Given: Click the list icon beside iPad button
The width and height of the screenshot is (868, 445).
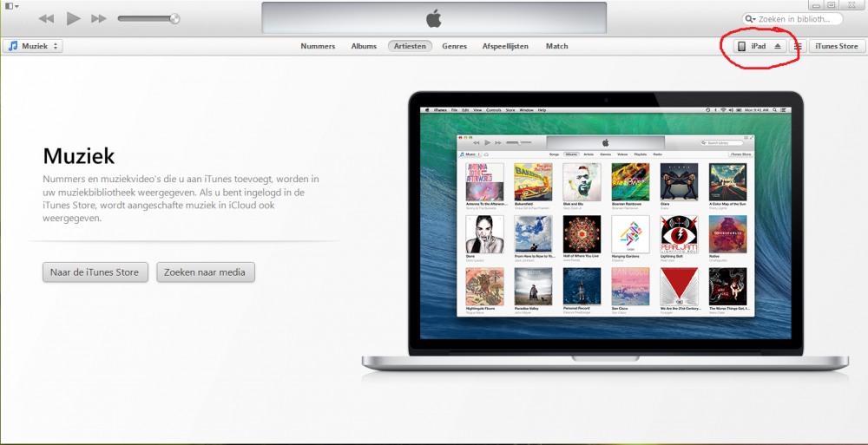Looking at the screenshot, I should pyautogui.click(x=799, y=46).
